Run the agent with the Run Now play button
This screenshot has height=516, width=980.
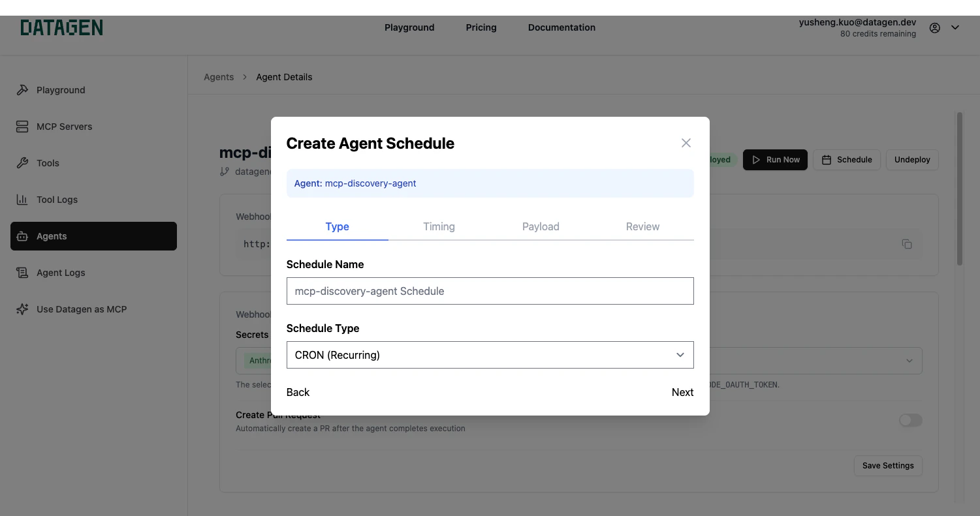pos(775,159)
